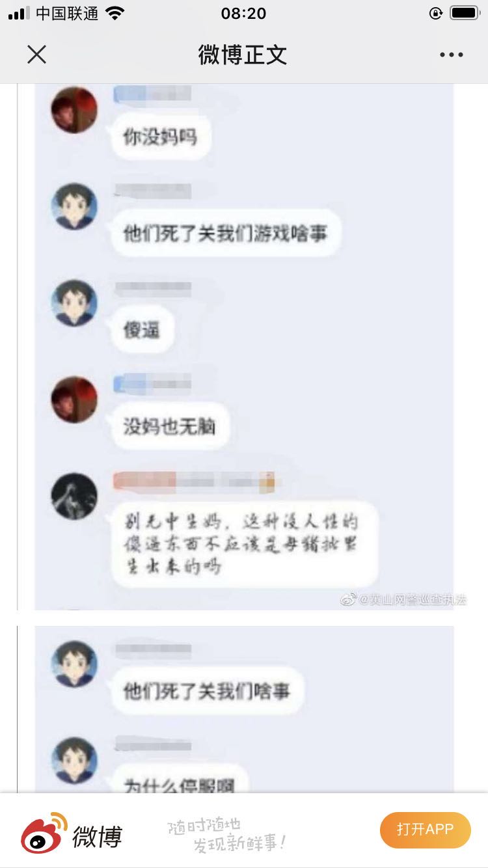
Task: Tap the 随时随地发现新鲜事 slogan
Action: (227, 835)
